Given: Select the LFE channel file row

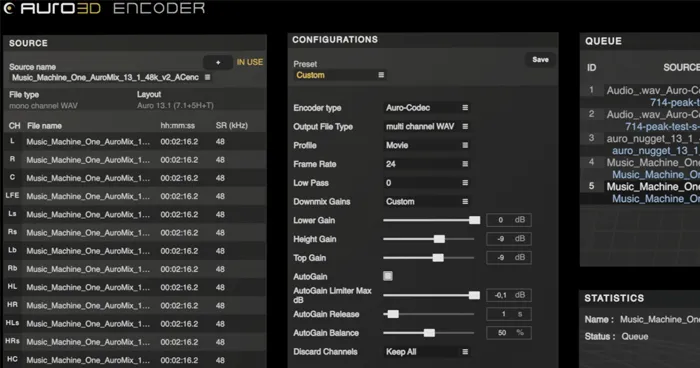Looking at the screenshot, I should point(135,196).
